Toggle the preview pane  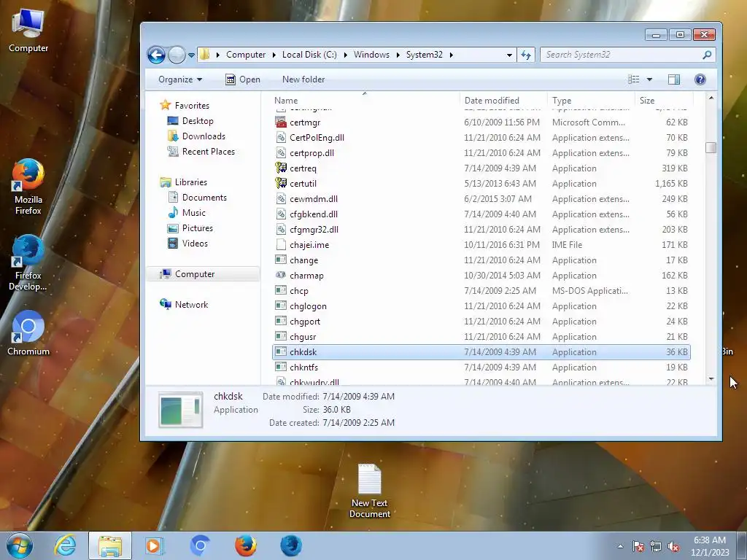pos(674,79)
